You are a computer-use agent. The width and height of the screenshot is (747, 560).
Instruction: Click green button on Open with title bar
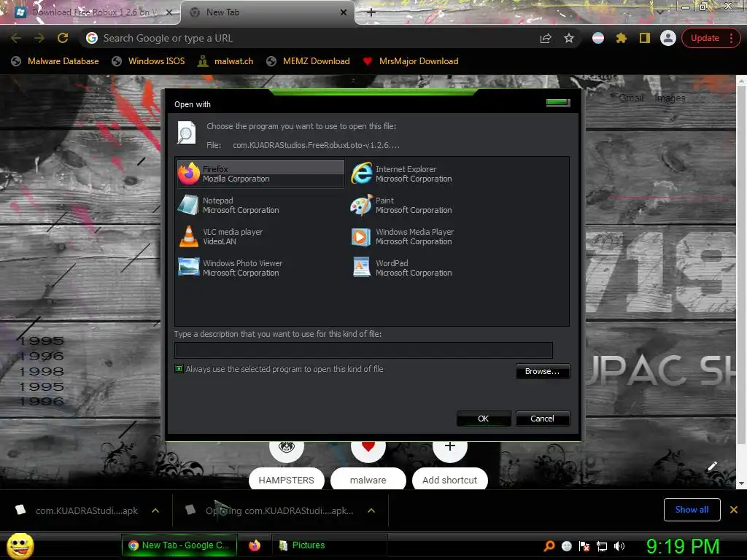[558, 102]
